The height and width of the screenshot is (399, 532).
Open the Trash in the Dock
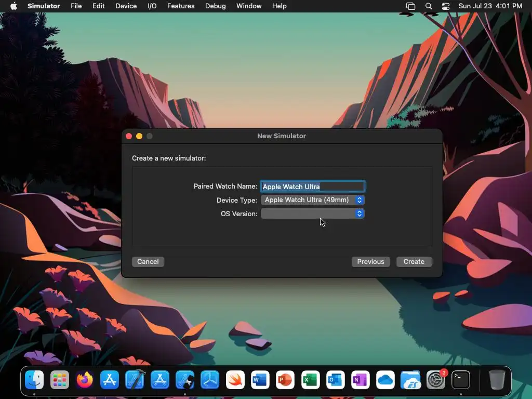coord(497,380)
